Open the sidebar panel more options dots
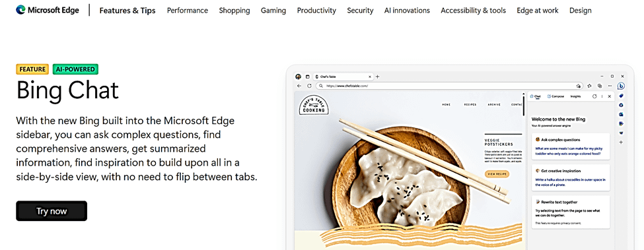This screenshot has height=250, width=644. [x=602, y=96]
